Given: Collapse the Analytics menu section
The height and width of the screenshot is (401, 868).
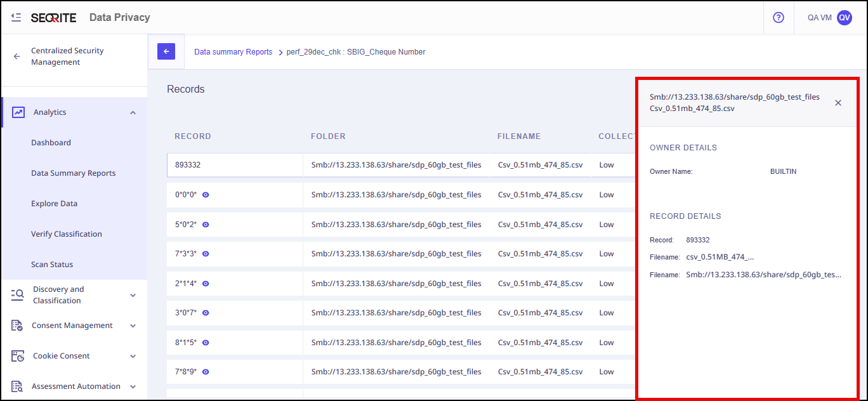Looking at the screenshot, I should pyautogui.click(x=133, y=113).
